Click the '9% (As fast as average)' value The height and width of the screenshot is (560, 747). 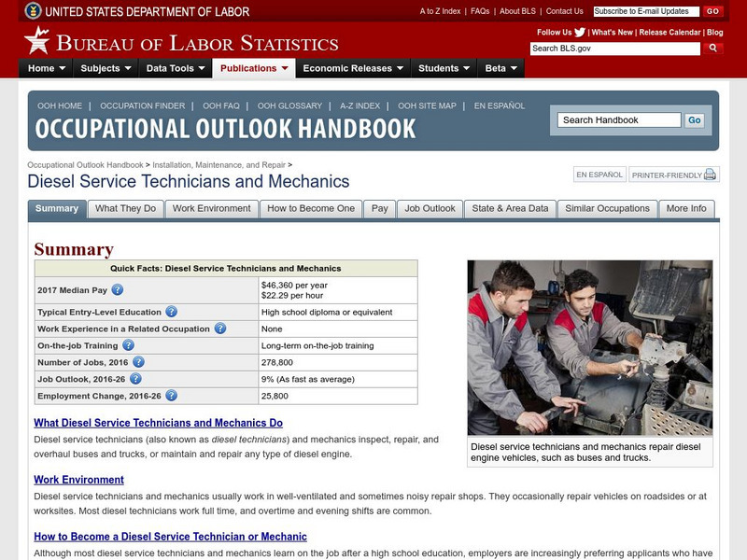point(308,379)
